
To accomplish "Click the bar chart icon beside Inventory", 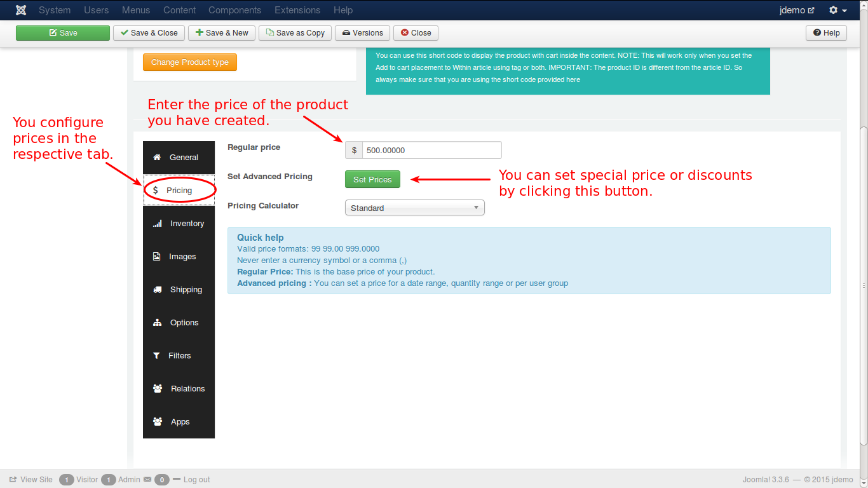I will 157,224.
